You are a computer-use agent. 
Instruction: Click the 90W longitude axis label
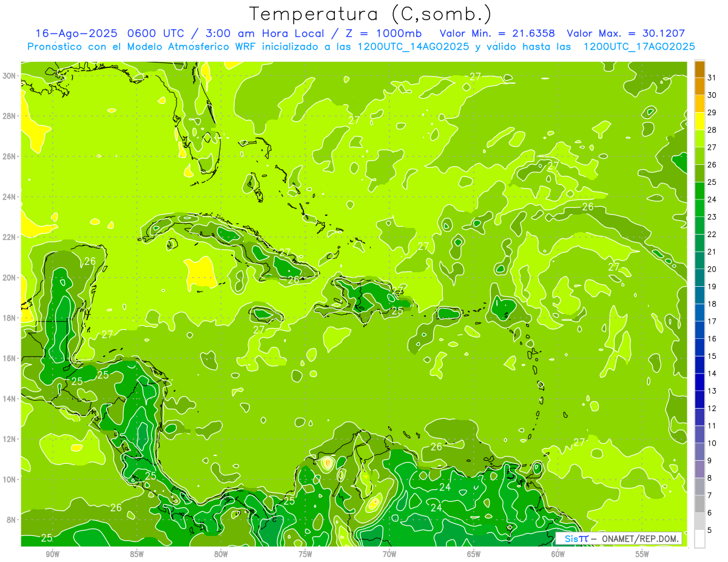52,554
